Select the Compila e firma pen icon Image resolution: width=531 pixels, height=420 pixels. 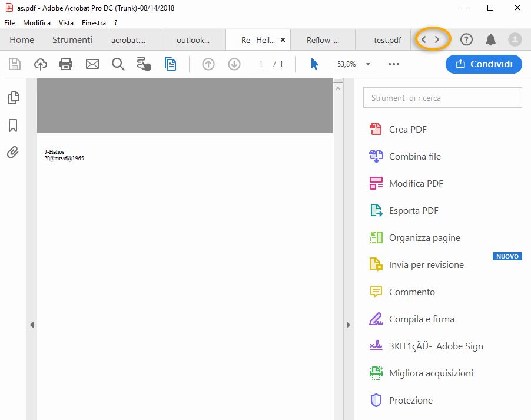click(x=376, y=319)
